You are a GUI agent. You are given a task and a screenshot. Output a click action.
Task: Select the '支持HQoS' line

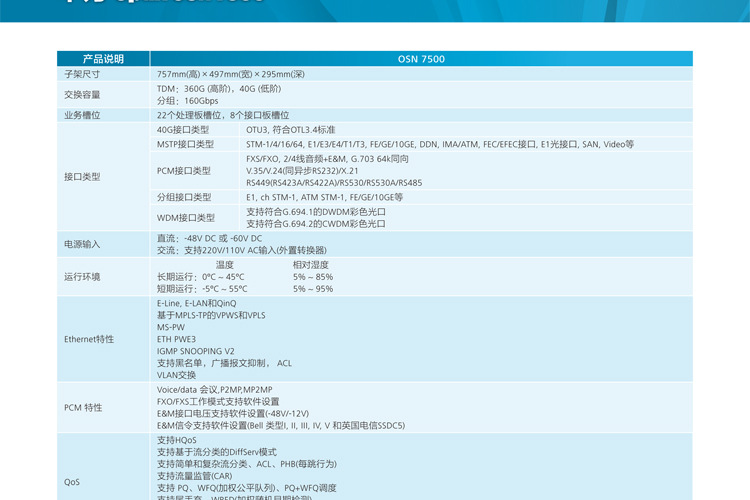pyautogui.click(x=176, y=440)
